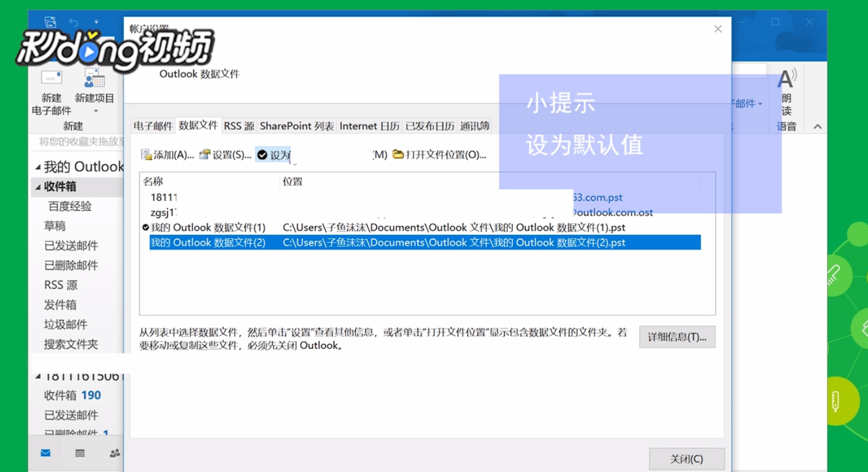Close the 帐户设置 dialog with X
This screenshot has width=868, height=472.
tap(718, 29)
